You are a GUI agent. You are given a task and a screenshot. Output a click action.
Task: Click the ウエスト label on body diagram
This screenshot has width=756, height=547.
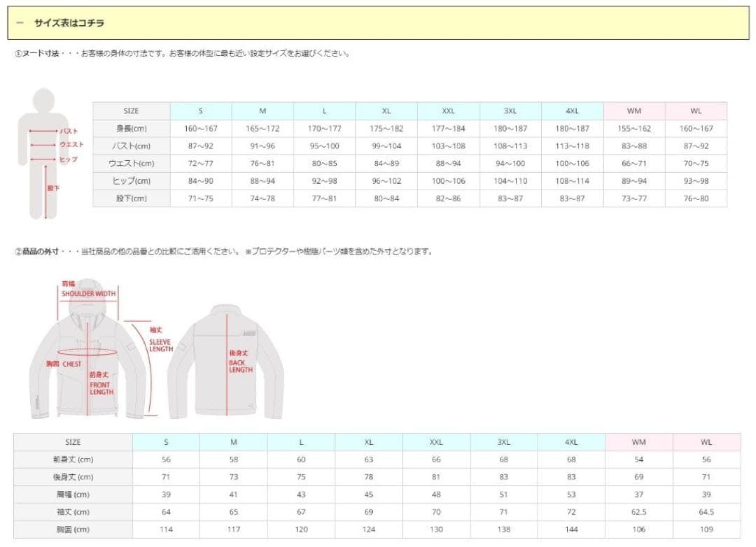(x=71, y=145)
